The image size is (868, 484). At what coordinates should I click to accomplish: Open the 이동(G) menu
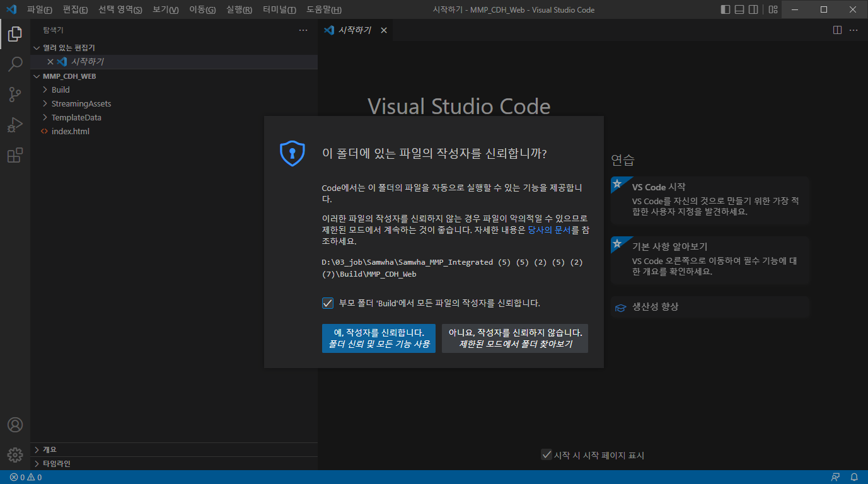point(202,9)
